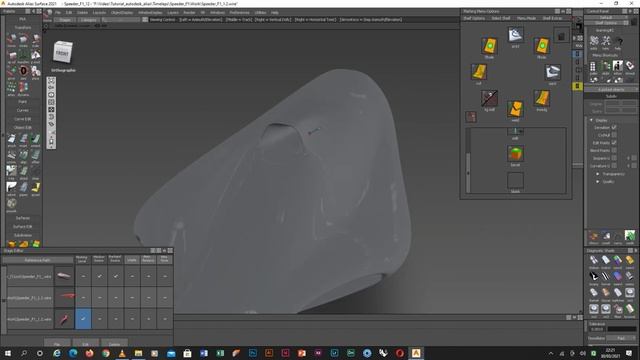This screenshot has height=360, width=640.
Task: Open the Edit menu
Action: 69,13
